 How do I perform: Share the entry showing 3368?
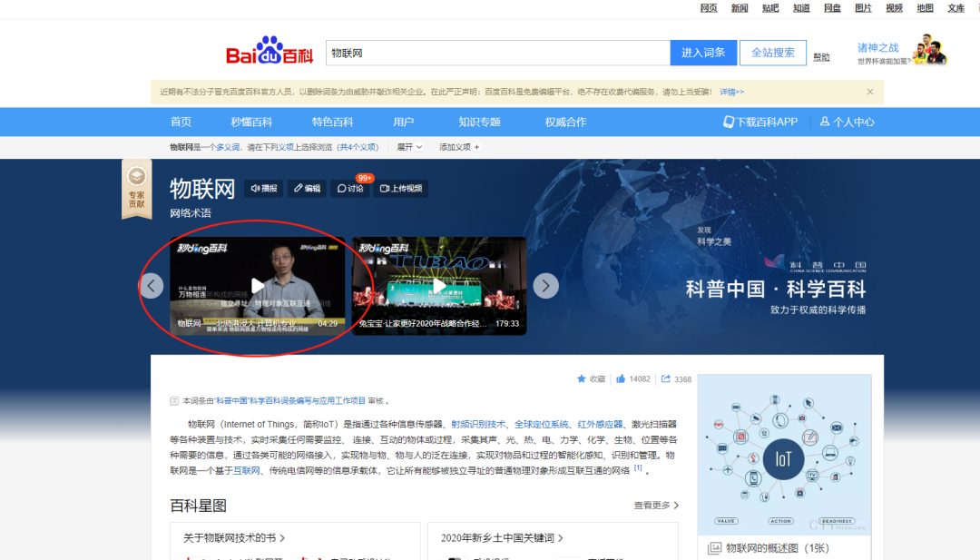click(x=676, y=378)
